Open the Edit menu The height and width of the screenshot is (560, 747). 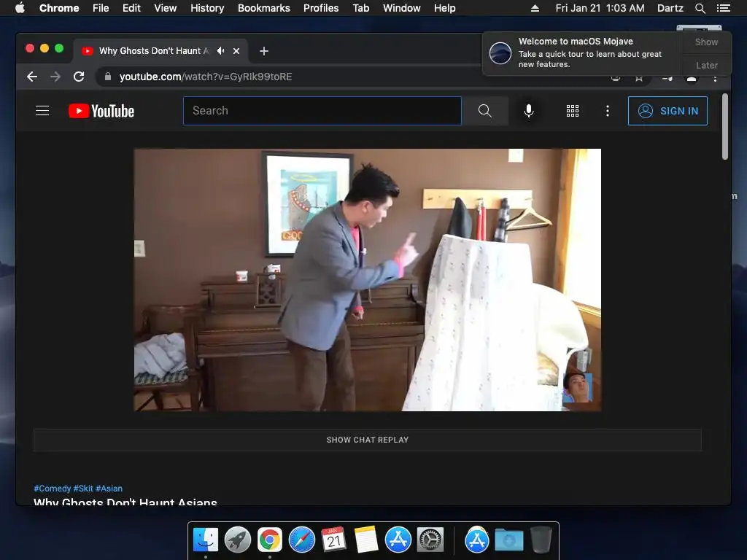131,8
